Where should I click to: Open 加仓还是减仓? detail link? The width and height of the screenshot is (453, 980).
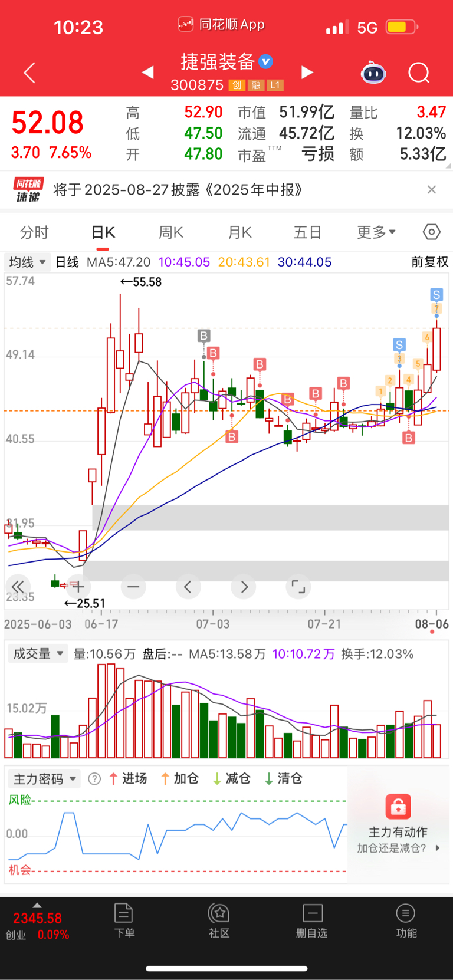pyautogui.click(x=398, y=849)
